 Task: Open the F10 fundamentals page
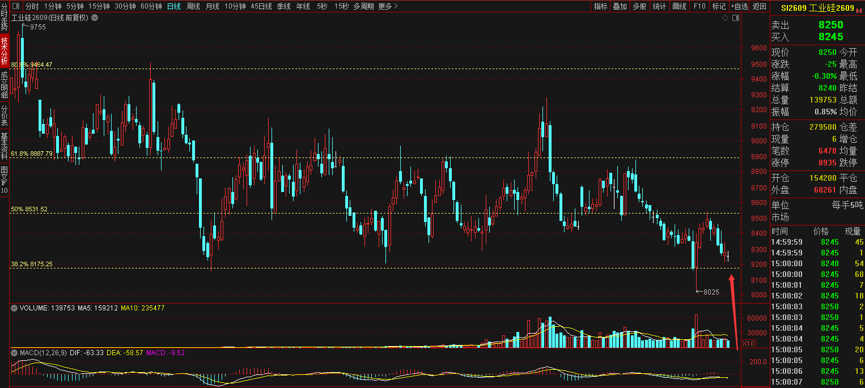pyautogui.click(x=699, y=6)
